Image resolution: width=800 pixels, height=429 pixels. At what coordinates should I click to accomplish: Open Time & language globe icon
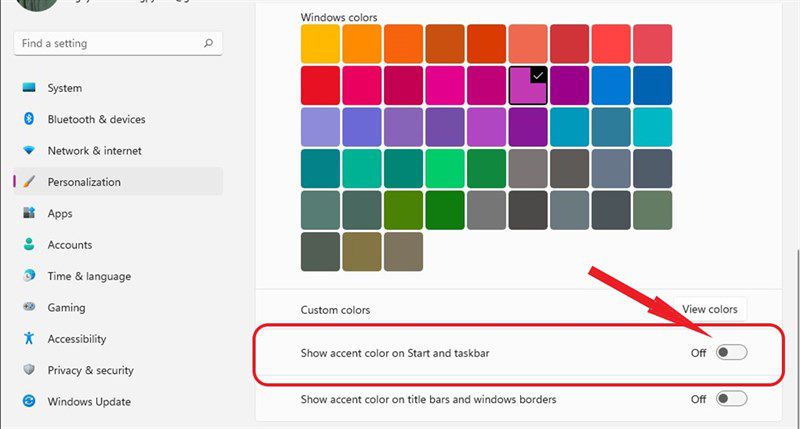click(x=29, y=275)
